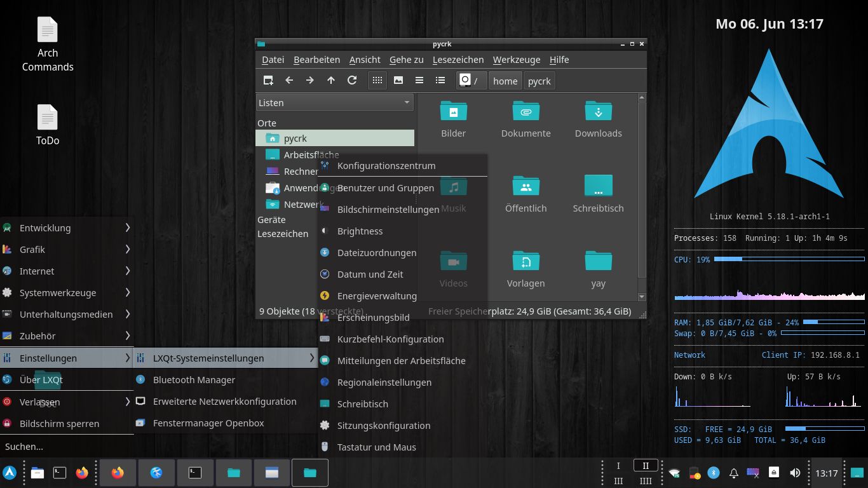Open a new tab in file manager
Screen dimensions: 868x488
click(x=268, y=80)
